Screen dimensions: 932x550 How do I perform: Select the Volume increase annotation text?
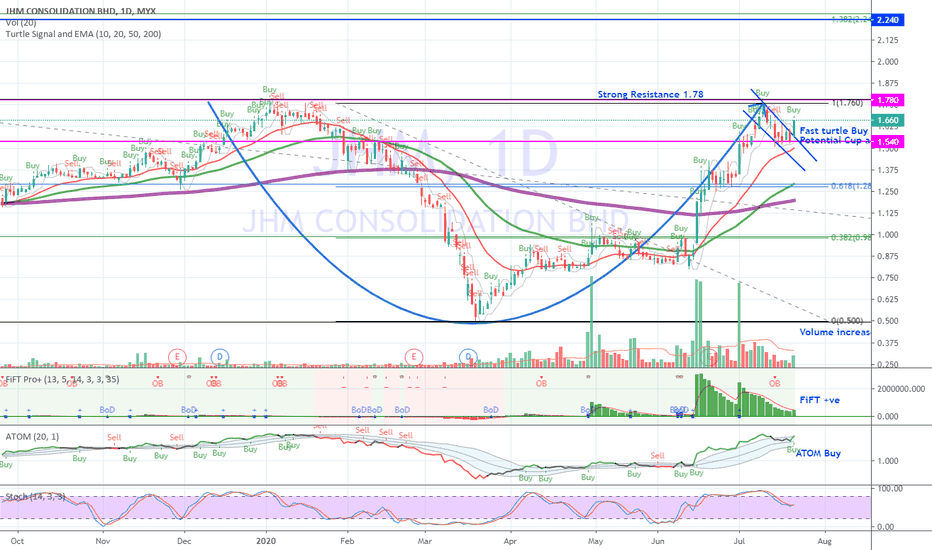tap(835, 332)
